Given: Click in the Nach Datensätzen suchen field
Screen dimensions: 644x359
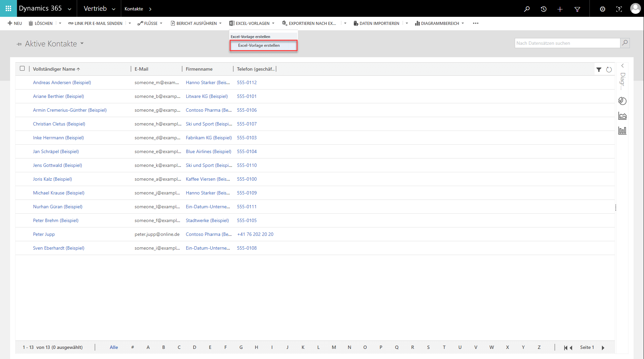Looking at the screenshot, I should coord(567,43).
